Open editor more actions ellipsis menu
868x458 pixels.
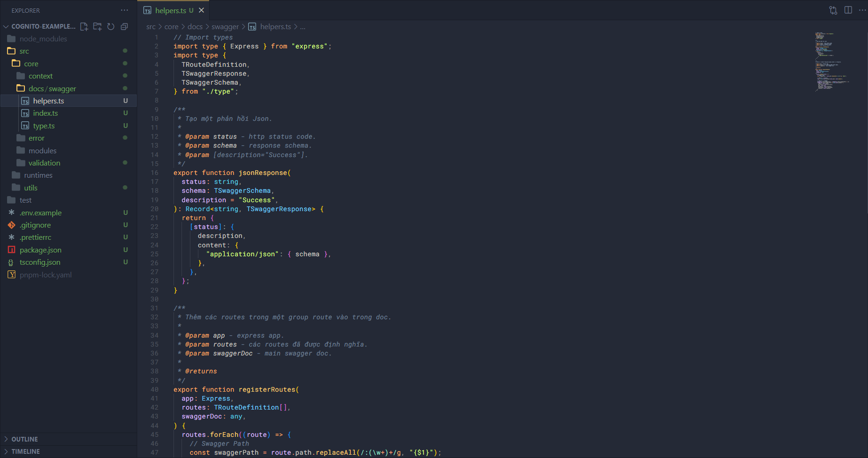coord(862,10)
